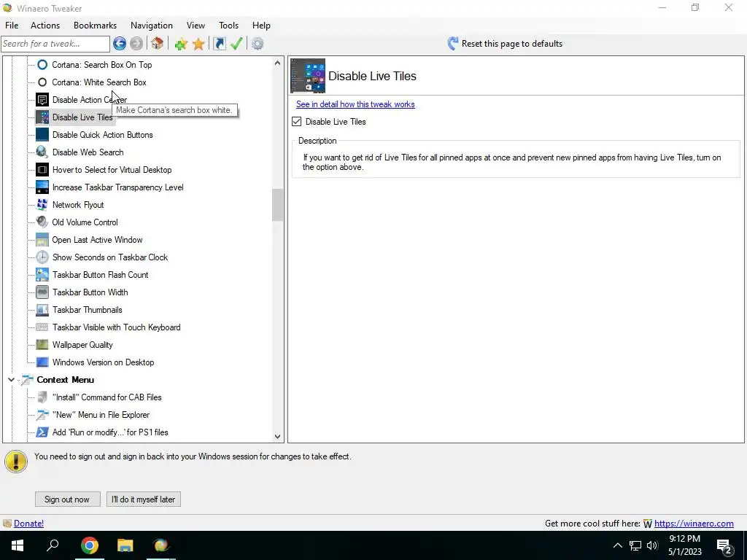Open See in detail how this tweak works
This screenshot has height=560, width=747.
click(x=355, y=104)
